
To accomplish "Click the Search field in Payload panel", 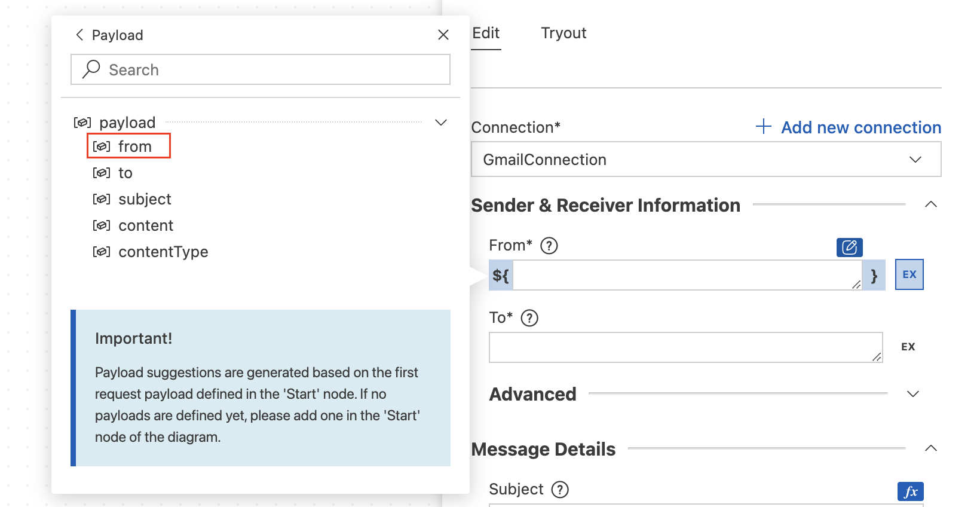I will click(x=261, y=69).
